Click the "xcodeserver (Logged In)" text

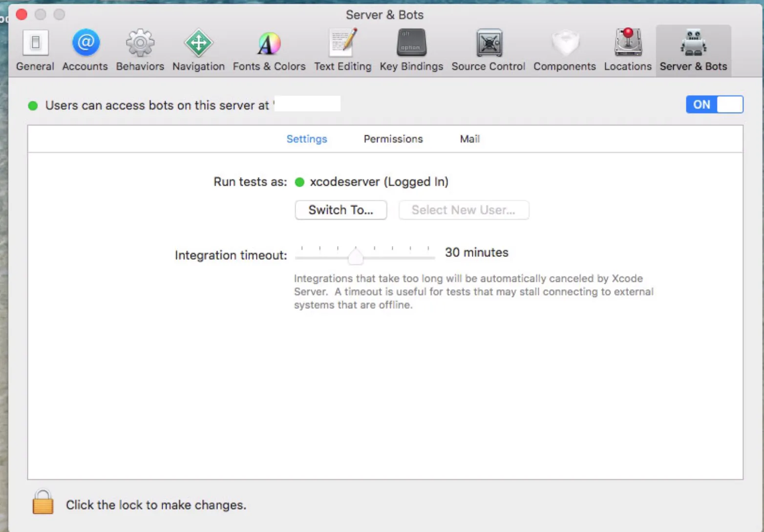379,182
